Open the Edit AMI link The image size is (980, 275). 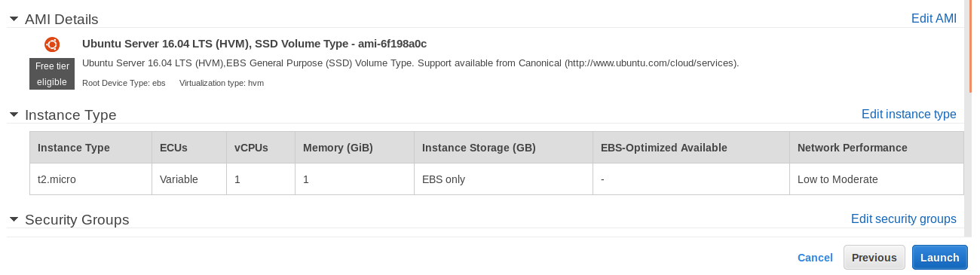tap(934, 18)
